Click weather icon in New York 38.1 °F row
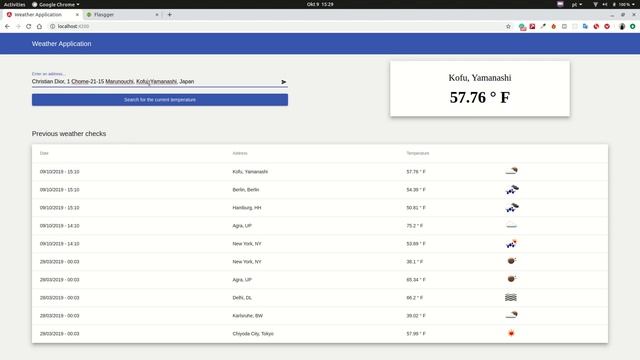 (511, 260)
